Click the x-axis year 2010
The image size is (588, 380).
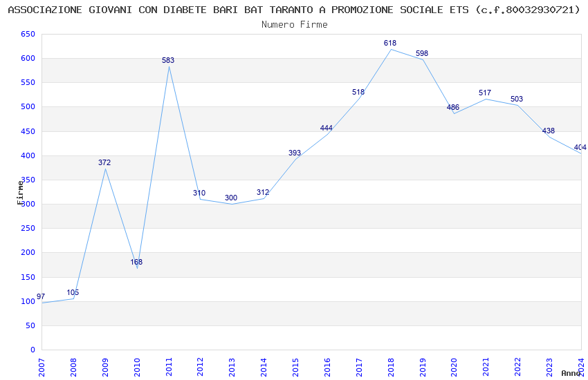tap(137, 368)
